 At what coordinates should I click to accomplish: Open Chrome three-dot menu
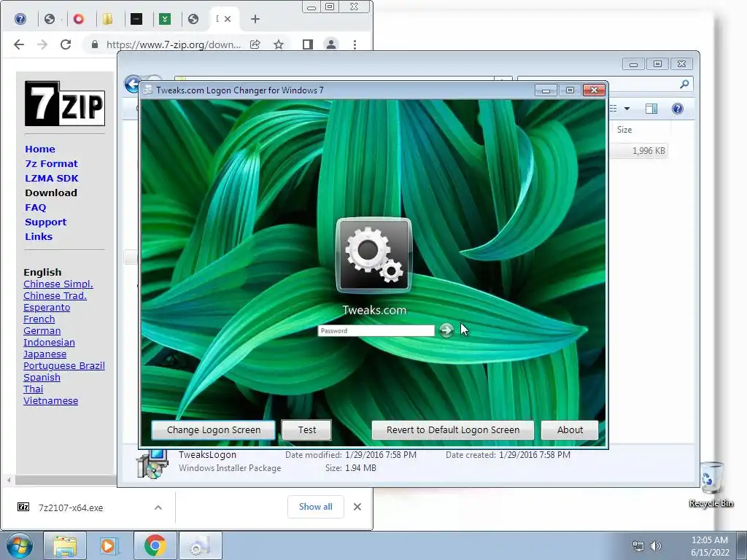coord(355,44)
